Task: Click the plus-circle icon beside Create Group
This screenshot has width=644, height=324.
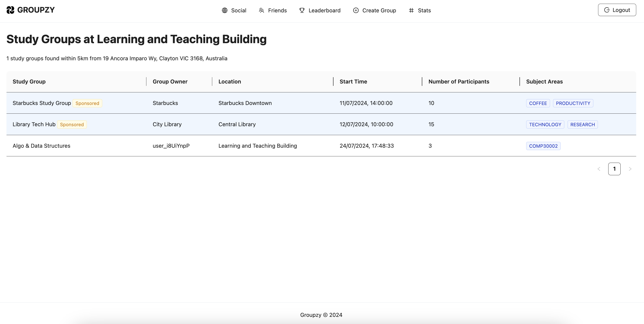Action: [356, 10]
